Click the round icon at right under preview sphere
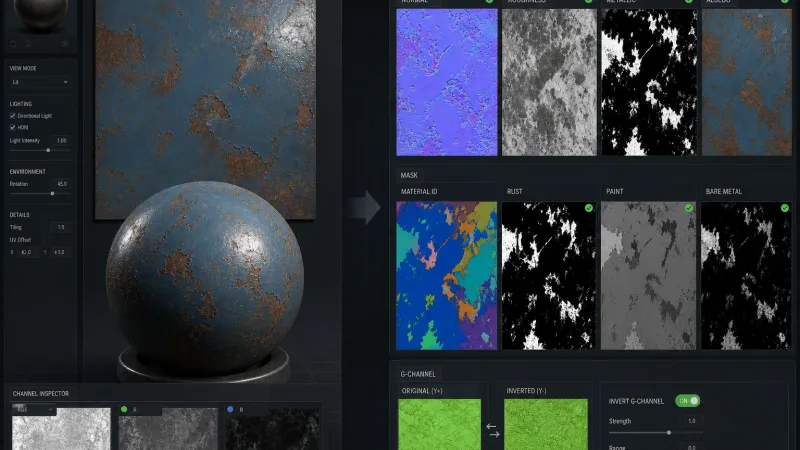 pyautogui.click(x=65, y=44)
